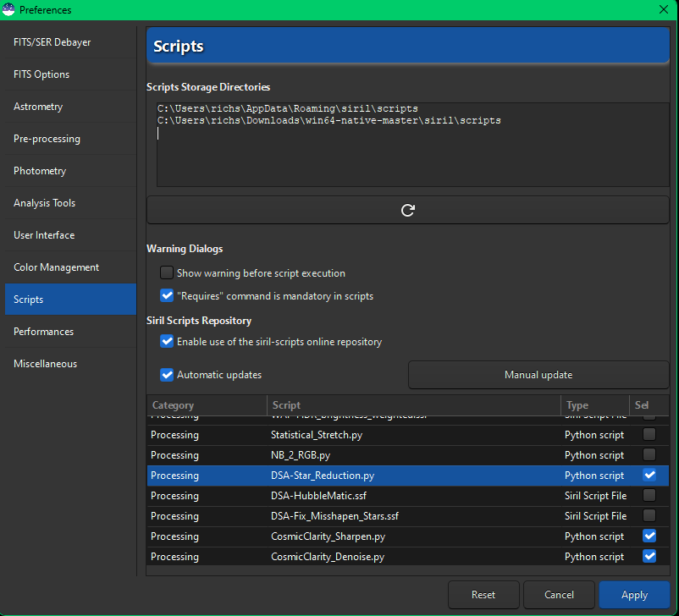Image resolution: width=679 pixels, height=616 pixels.
Task: Select the Photometry preferences page
Action: (70, 171)
